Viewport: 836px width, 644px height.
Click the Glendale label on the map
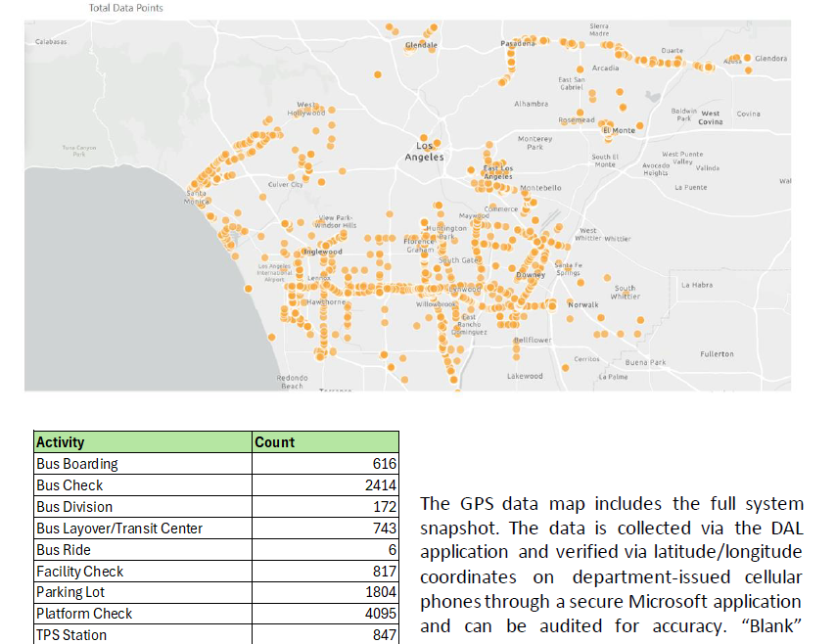[422, 46]
